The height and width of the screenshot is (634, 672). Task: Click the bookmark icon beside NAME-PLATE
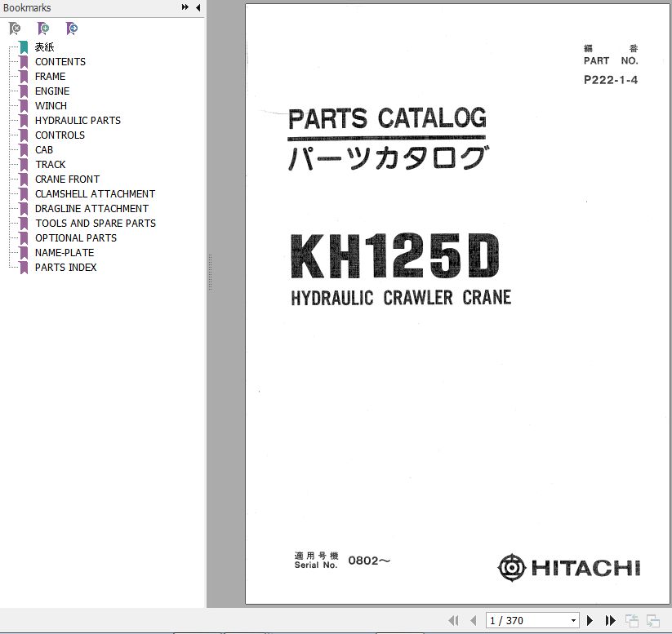tap(24, 253)
